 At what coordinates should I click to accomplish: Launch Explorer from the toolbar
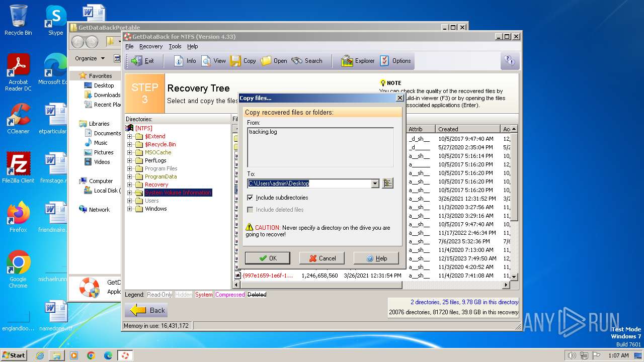point(358,61)
